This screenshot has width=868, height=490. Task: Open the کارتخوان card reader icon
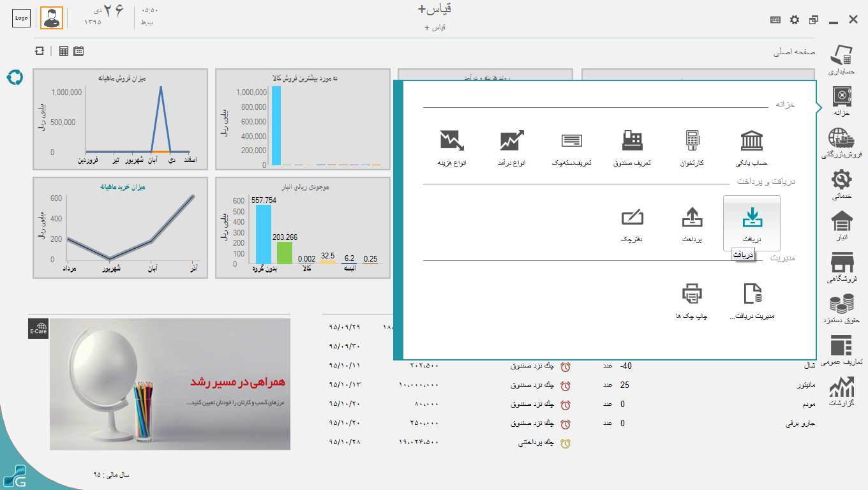(x=692, y=149)
